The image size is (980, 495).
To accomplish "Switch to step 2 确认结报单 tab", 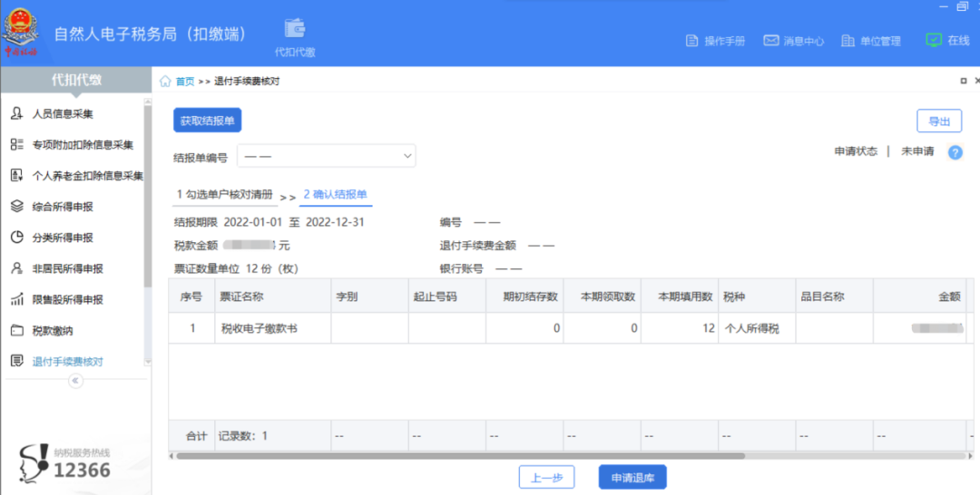I will click(336, 195).
